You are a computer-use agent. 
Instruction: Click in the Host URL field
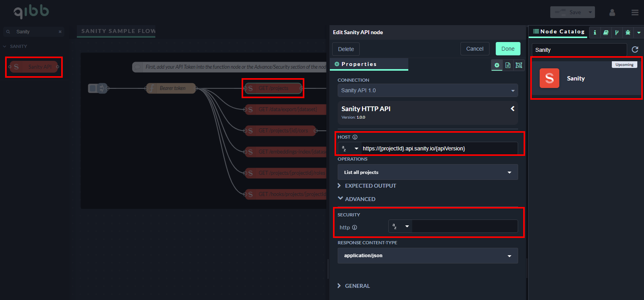[x=438, y=148]
